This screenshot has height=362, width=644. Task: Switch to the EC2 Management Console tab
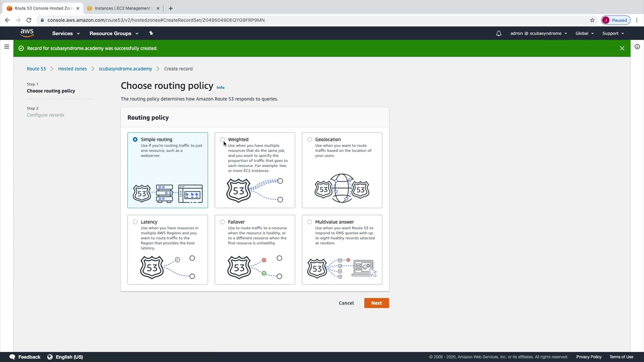[x=122, y=8]
